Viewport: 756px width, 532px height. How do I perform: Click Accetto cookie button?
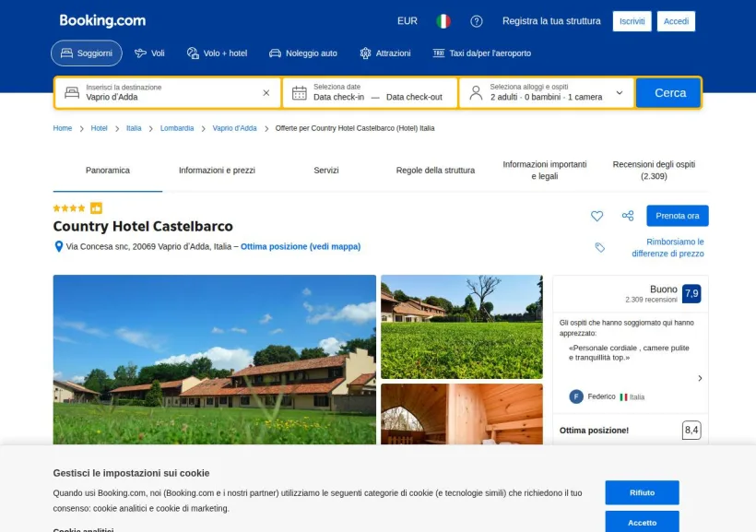click(x=643, y=522)
